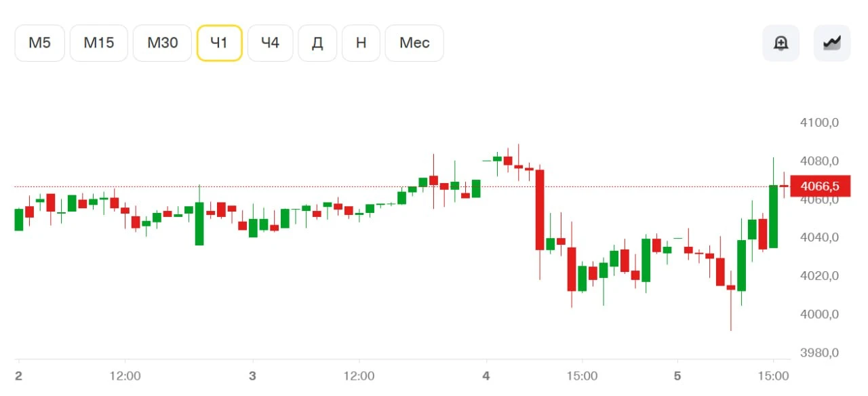This screenshot has height=396, width=868.
Task: Click the red 4066,5 current price label
Action: (x=819, y=186)
